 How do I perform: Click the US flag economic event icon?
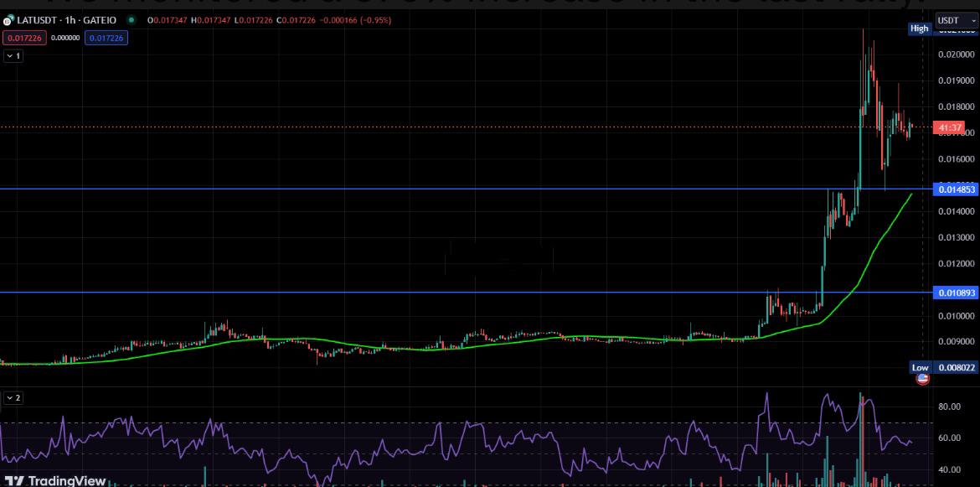(x=922, y=378)
